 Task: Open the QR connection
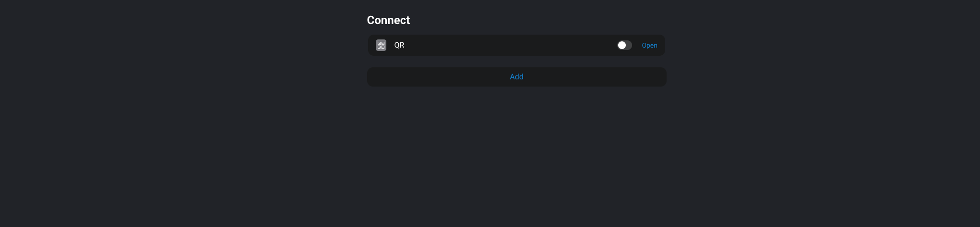[649, 45]
